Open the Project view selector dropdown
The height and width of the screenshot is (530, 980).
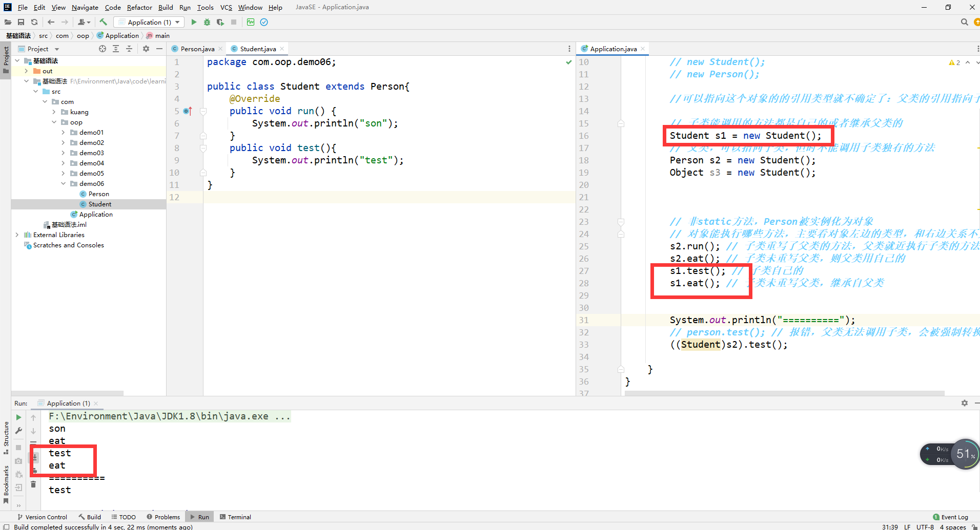[39, 49]
